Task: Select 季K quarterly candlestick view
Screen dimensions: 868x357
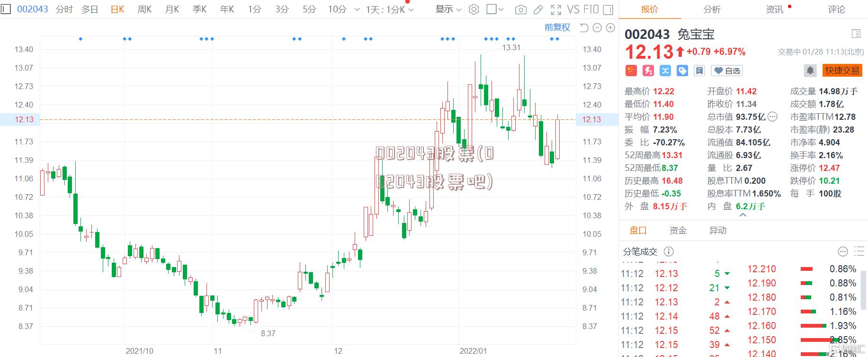Action: (200, 9)
